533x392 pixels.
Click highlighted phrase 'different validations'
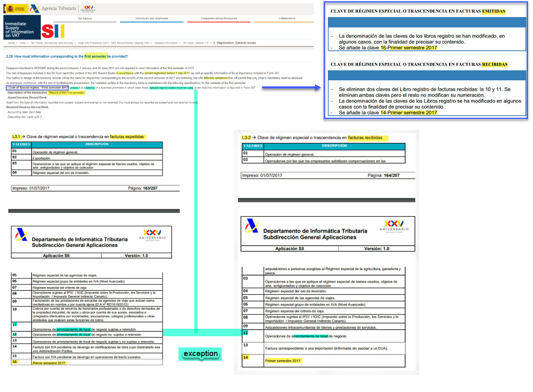pos(216,78)
